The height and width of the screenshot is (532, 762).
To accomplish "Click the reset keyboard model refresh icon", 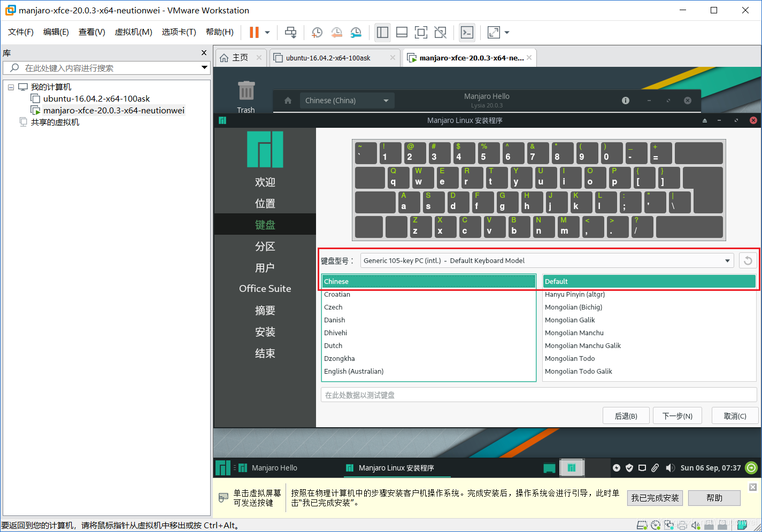I will (748, 260).
